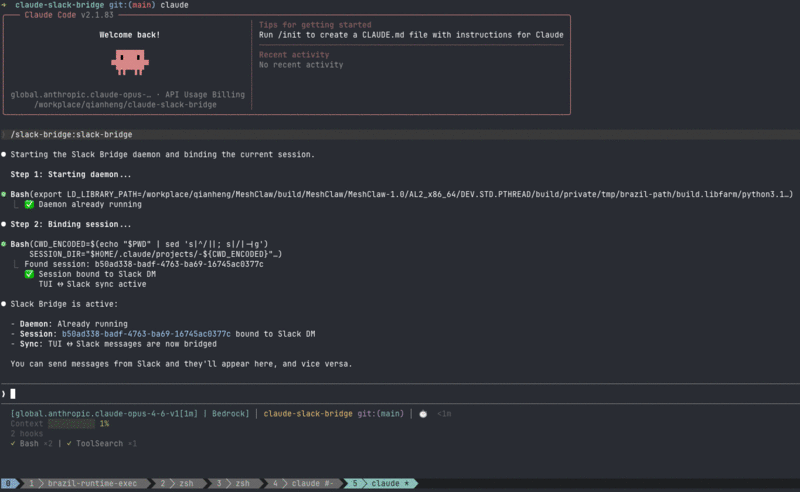Screen dimensions: 800x492
Task: Click the /workplace/qianheng/claude-slack-bridge path
Action: coord(125,105)
